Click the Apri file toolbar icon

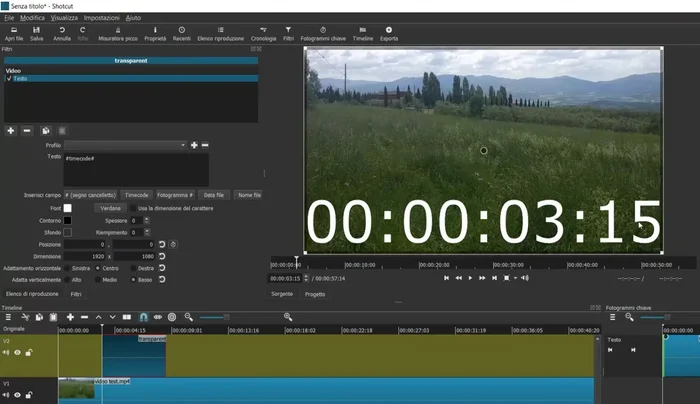click(13, 33)
